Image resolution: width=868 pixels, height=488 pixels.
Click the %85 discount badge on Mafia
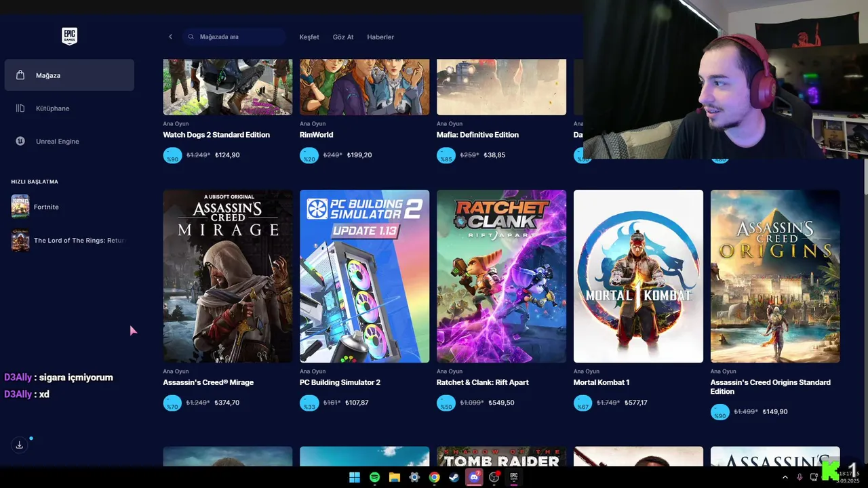[446, 155]
